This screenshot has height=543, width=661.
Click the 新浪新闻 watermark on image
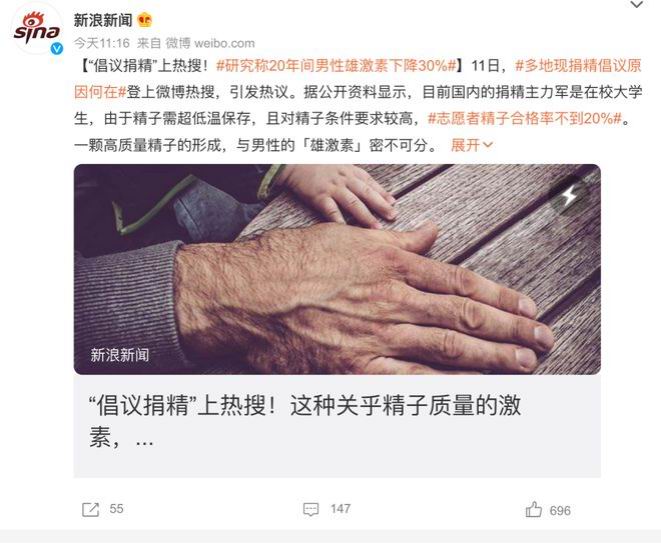click(120, 355)
